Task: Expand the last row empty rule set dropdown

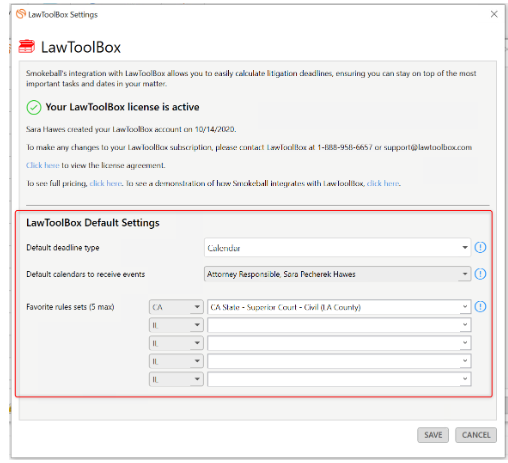Action: 339,379
